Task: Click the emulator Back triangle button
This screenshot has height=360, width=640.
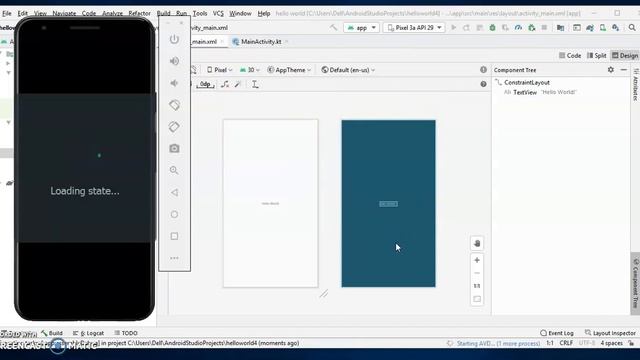Action: tap(174, 192)
